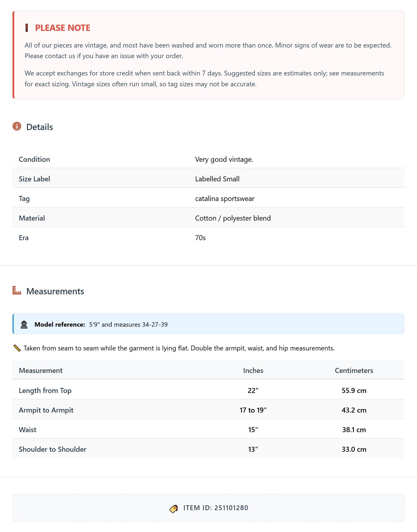The image size is (417, 532).
Task: Click the yellow tape measure icon
Action: [17, 348]
